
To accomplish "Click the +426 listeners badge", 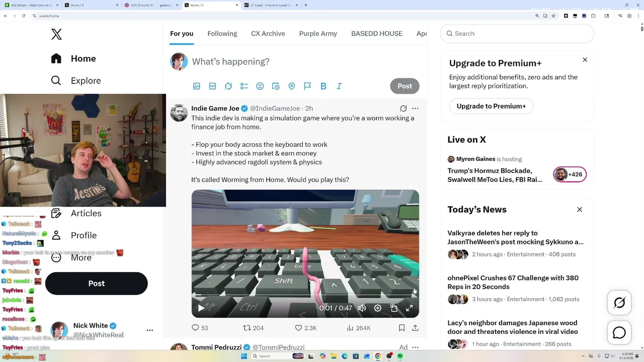I will [570, 174].
